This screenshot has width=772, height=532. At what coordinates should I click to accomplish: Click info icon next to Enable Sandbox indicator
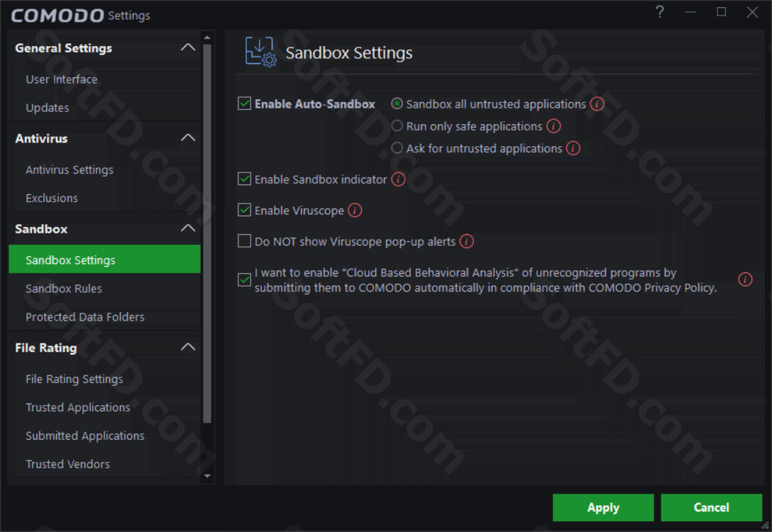click(x=398, y=179)
